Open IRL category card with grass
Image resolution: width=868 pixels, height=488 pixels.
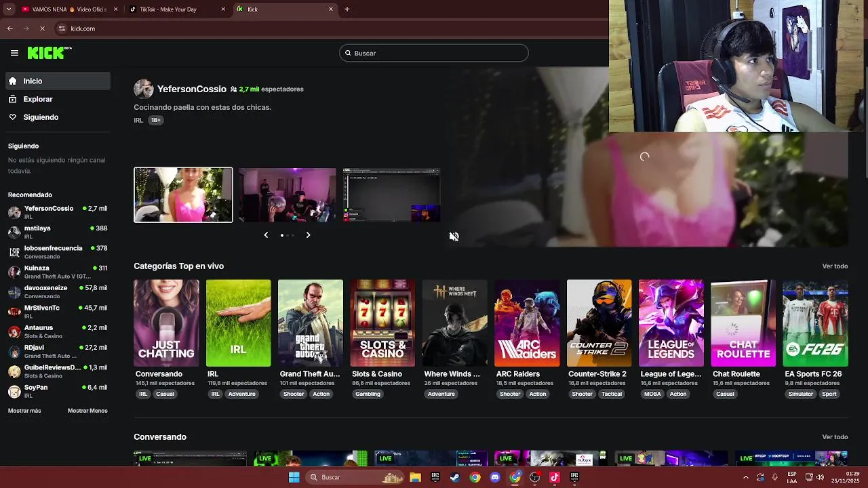[238, 323]
